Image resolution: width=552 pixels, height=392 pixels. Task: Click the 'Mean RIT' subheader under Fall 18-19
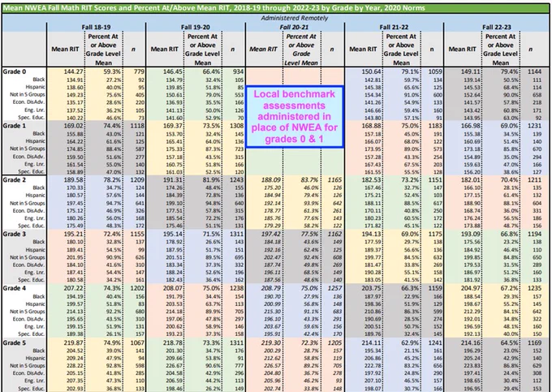coord(65,50)
